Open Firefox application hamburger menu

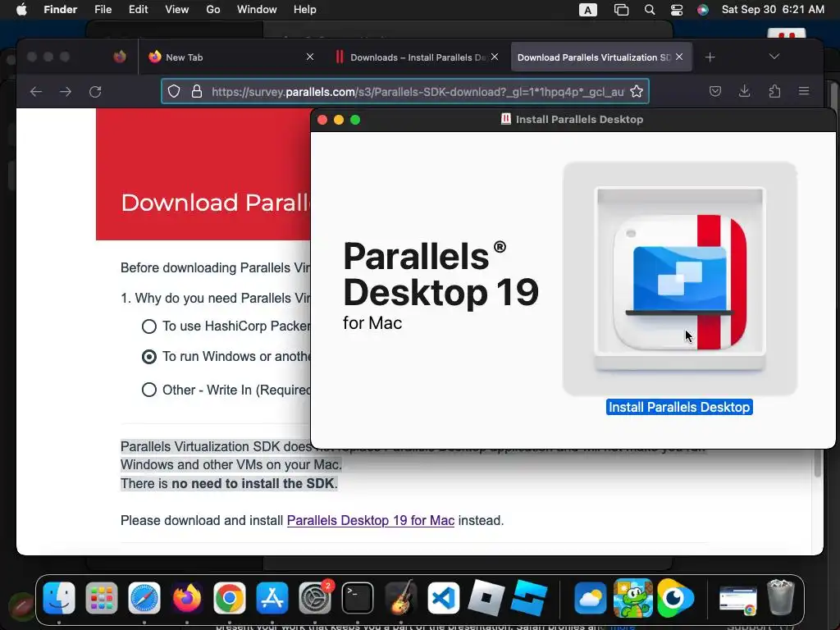point(804,91)
